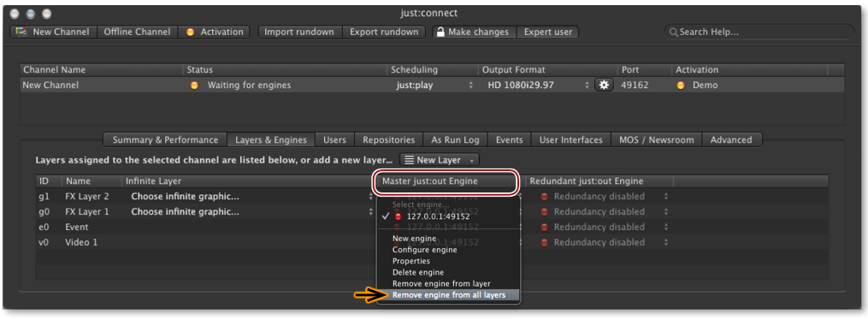Click Import rundown
The width and height of the screenshot is (868, 319).
(300, 32)
